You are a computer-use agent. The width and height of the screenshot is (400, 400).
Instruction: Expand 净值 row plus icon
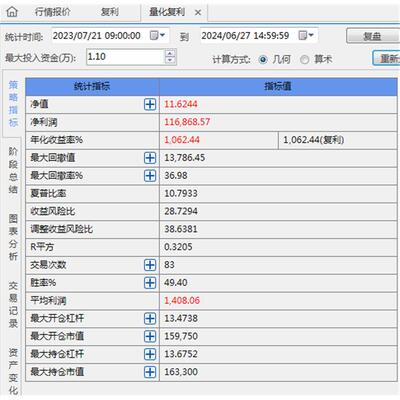pos(150,104)
